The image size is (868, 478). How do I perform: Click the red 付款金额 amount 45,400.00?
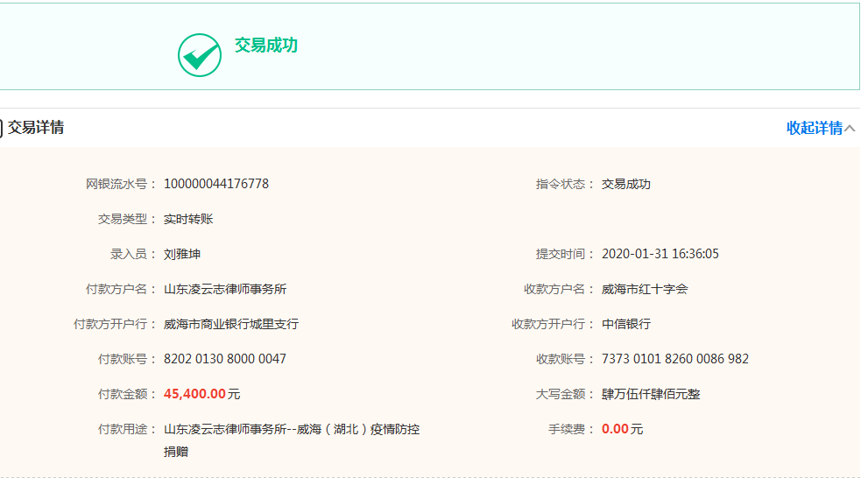(x=194, y=394)
